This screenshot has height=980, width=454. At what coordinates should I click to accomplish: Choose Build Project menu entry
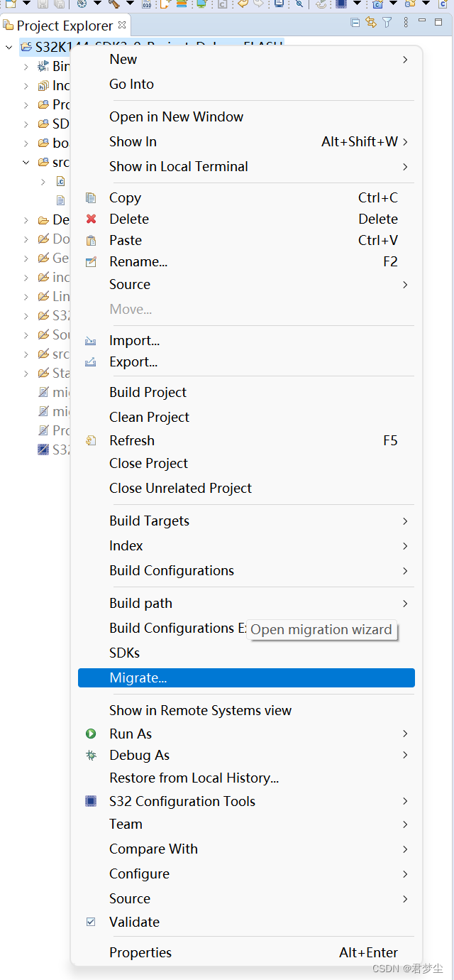point(148,392)
